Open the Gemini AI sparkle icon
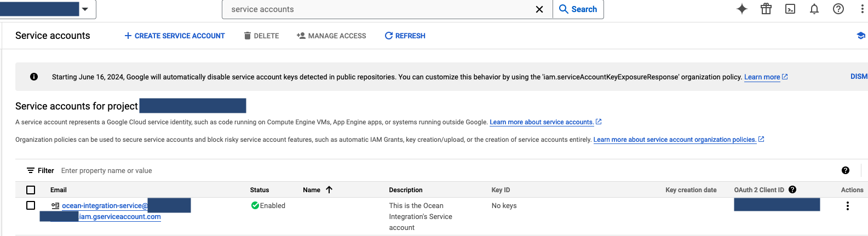The width and height of the screenshot is (868, 236). tap(742, 9)
